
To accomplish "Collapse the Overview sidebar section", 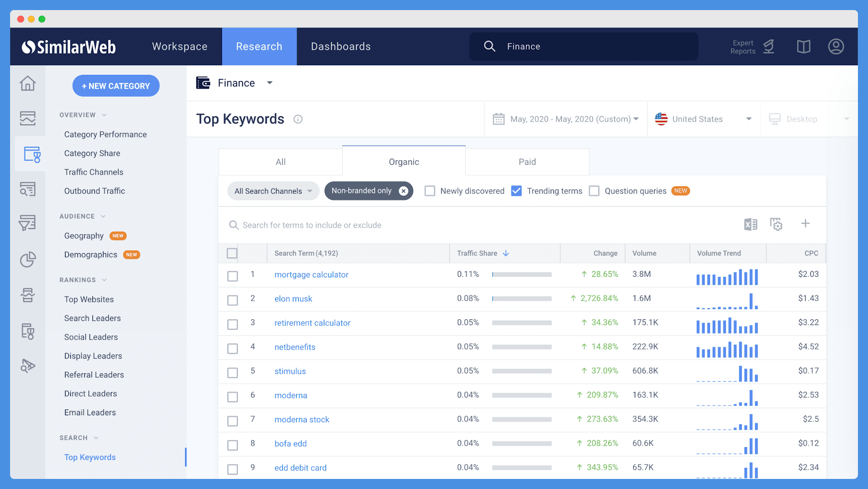I will [104, 115].
